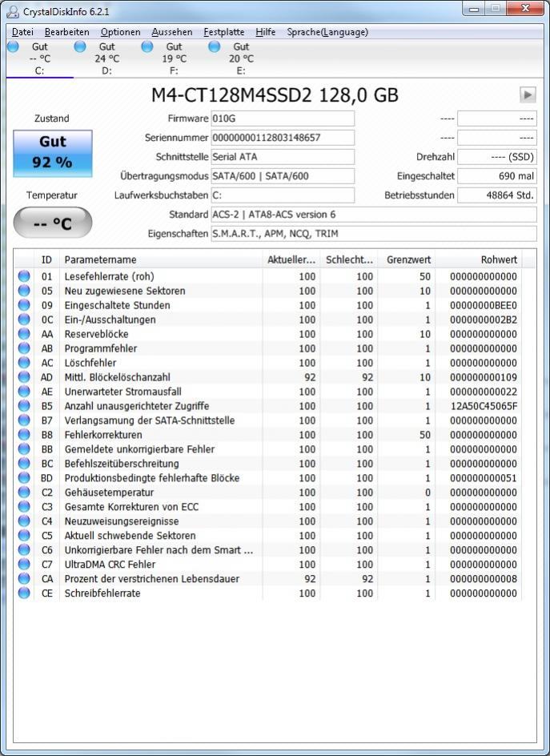The image size is (550, 756).
Task: Open the Festplatte menu
Action: point(224,32)
